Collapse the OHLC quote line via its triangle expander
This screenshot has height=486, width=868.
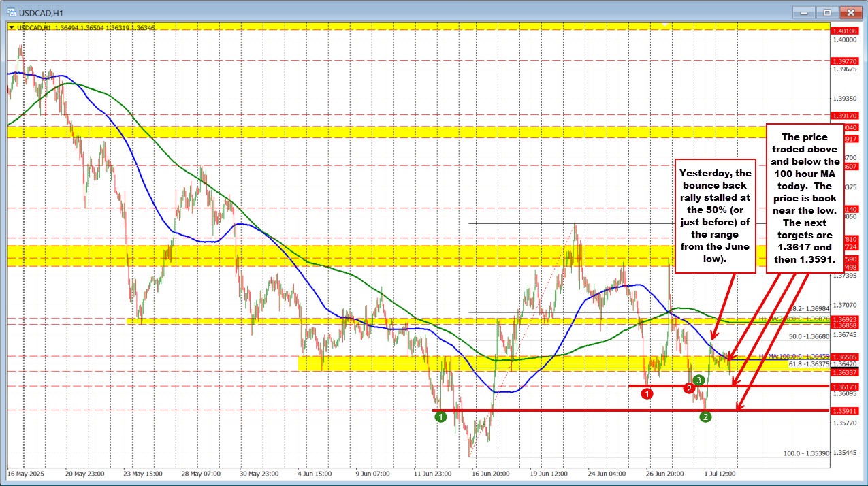coord(12,28)
